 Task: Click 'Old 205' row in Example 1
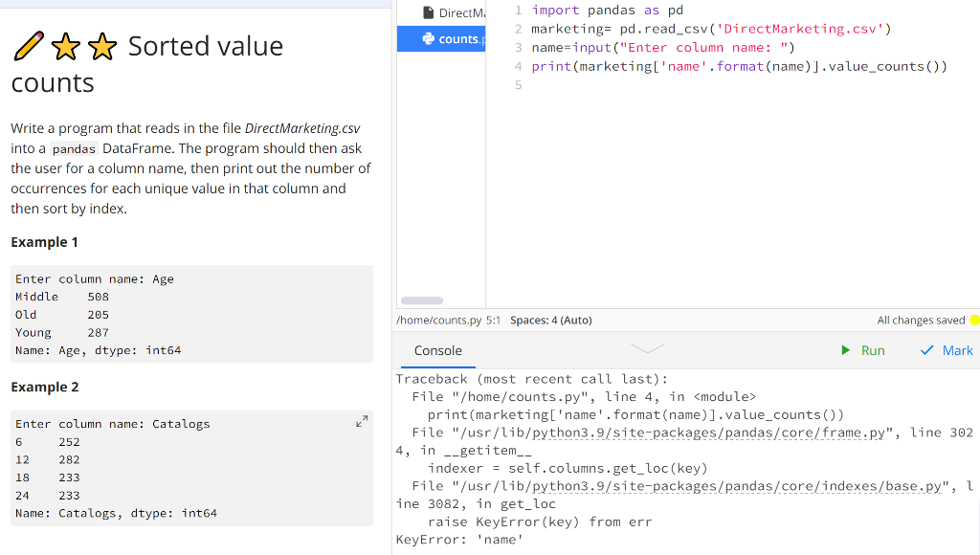tap(62, 315)
